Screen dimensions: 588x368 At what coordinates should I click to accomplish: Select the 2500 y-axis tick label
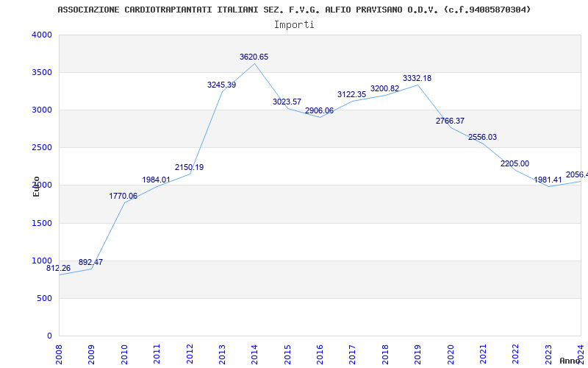pyautogui.click(x=43, y=148)
